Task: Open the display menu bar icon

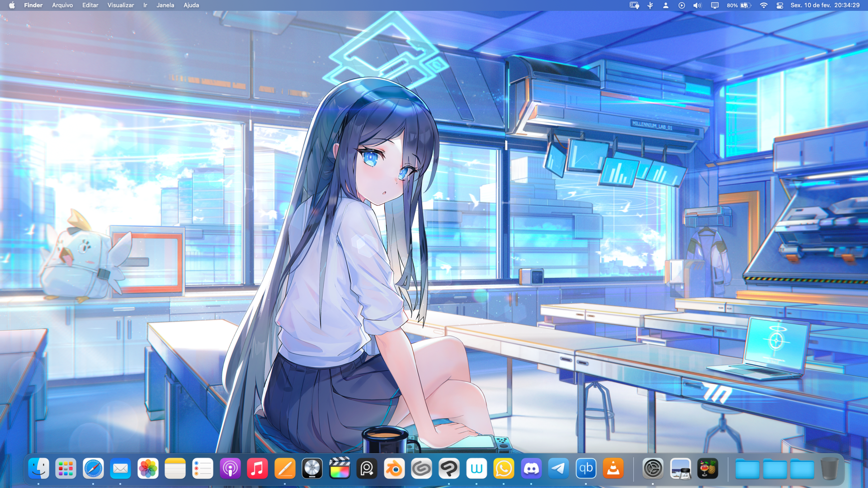Action: (x=715, y=5)
